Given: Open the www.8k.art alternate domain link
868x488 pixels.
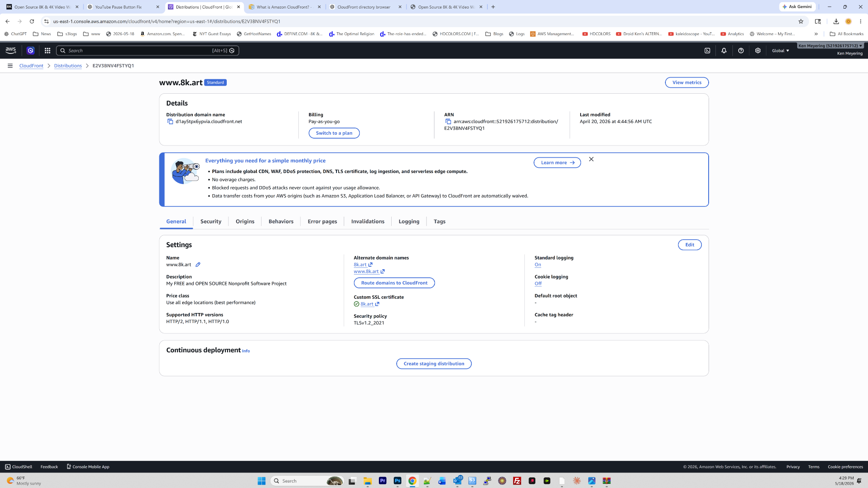Looking at the screenshot, I should click(x=369, y=271).
